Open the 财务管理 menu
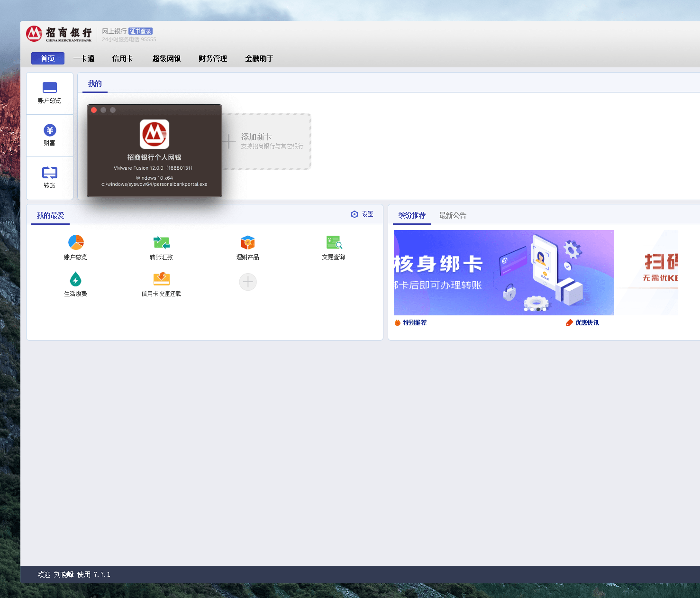 (213, 58)
